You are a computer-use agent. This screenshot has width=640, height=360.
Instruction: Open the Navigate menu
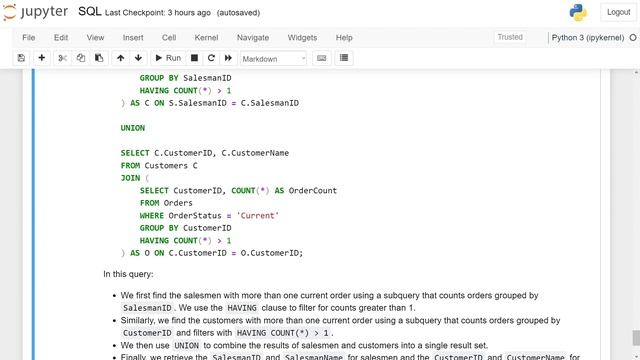click(x=253, y=38)
